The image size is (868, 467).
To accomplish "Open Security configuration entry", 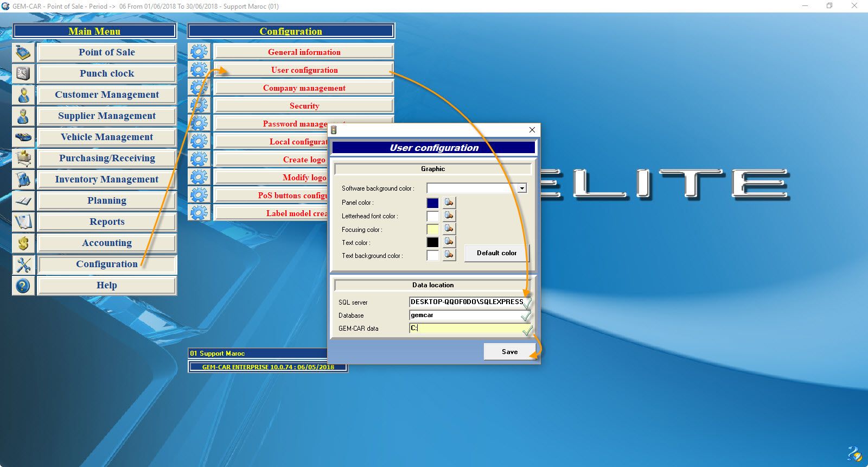I will (304, 106).
